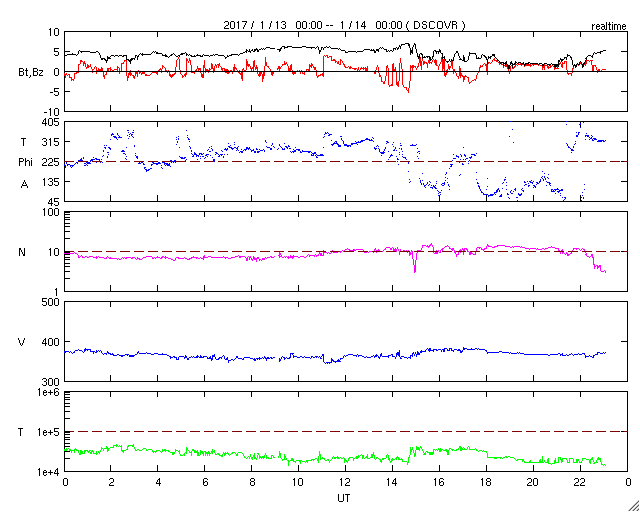
Task: Click the "4" hour tick on the UT axis
Action: pyautogui.click(x=158, y=482)
